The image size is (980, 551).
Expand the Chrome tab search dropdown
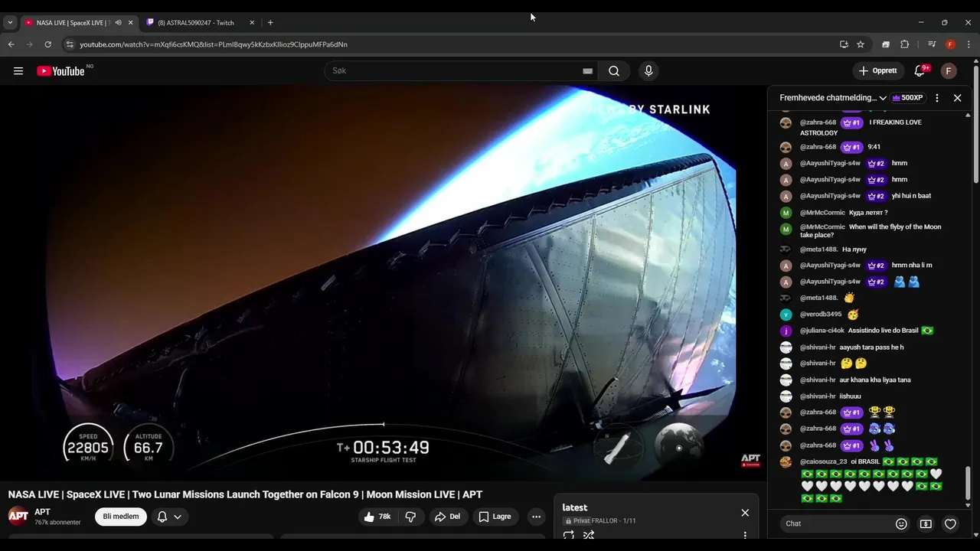[10, 22]
